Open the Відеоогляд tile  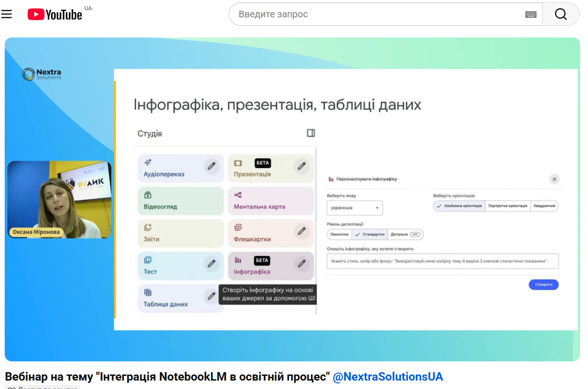pyautogui.click(x=181, y=201)
